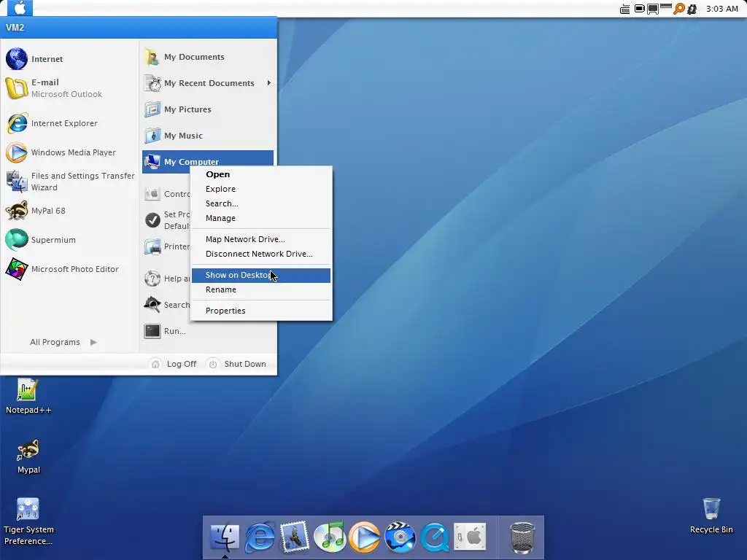Click the 3:03 AM clock
Viewport: 747px width, 560px height.
coord(721,9)
